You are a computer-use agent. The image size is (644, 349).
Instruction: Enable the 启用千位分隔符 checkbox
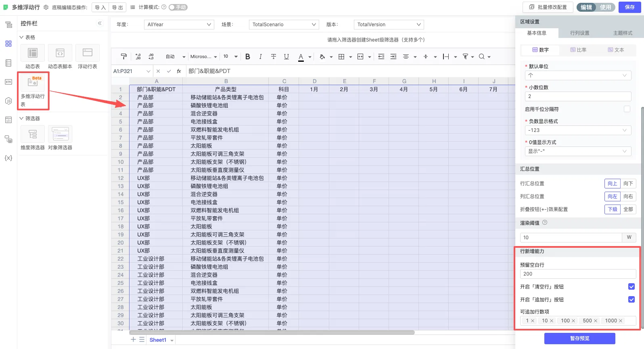[x=627, y=109]
